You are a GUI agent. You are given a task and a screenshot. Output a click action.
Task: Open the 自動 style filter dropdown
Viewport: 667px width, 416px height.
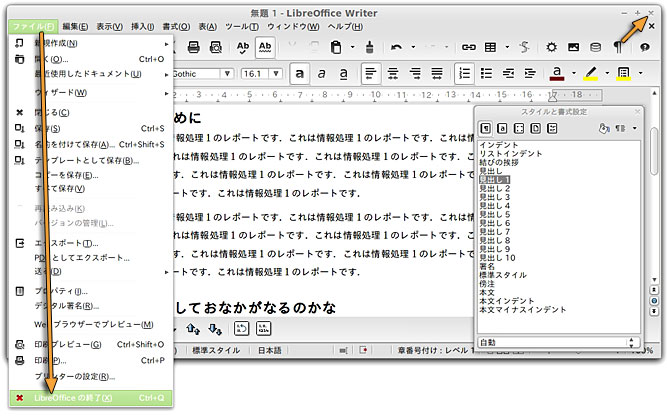point(558,342)
